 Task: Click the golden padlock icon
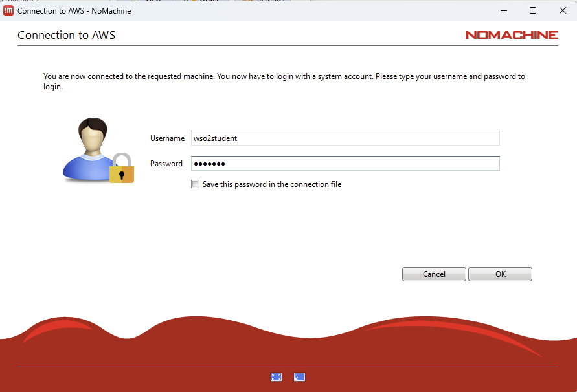click(x=121, y=169)
